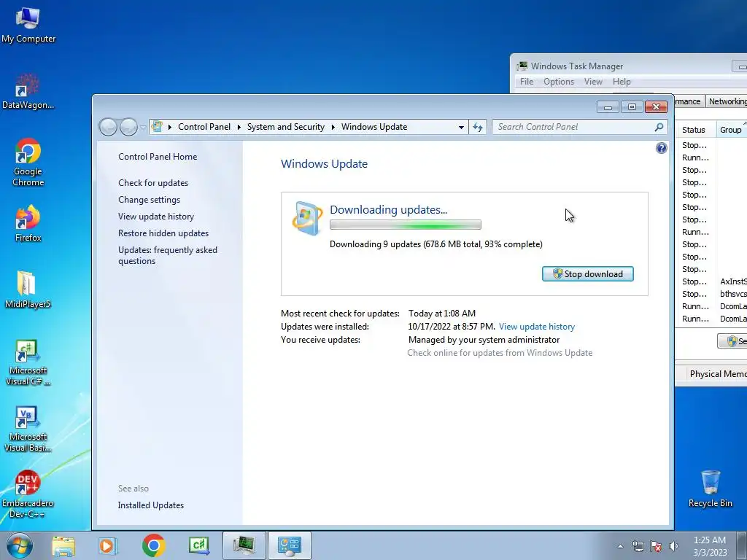Click Check for updates in sidebar

tap(153, 183)
